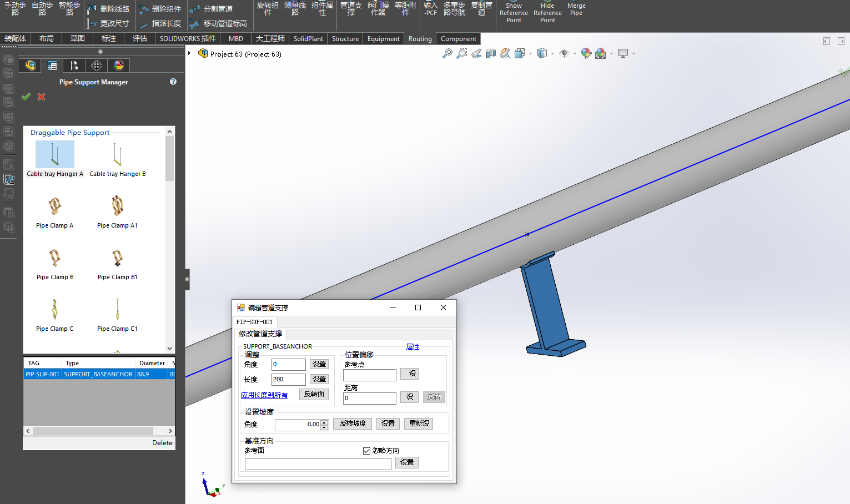The height and width of the screenshot is (504, 850).
Task: Click Display Style cube icon
Action: point(542,53)
